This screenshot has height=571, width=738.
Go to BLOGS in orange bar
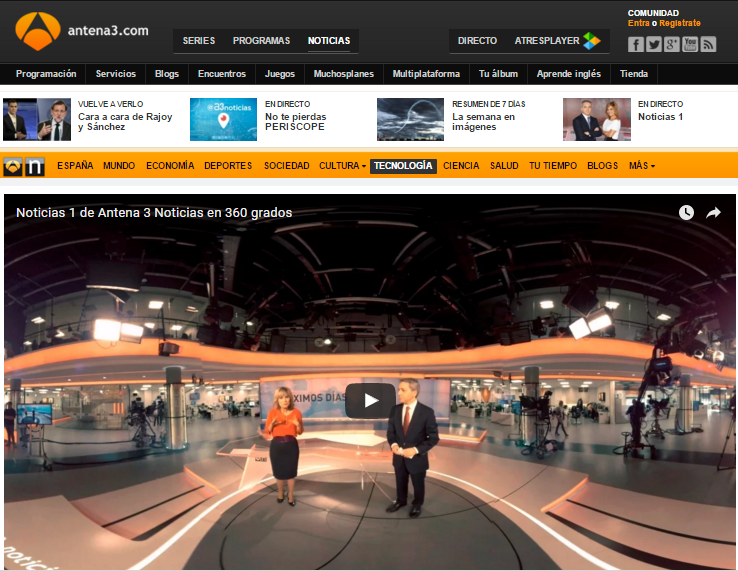pyautogui.click(x=602, y=166)
